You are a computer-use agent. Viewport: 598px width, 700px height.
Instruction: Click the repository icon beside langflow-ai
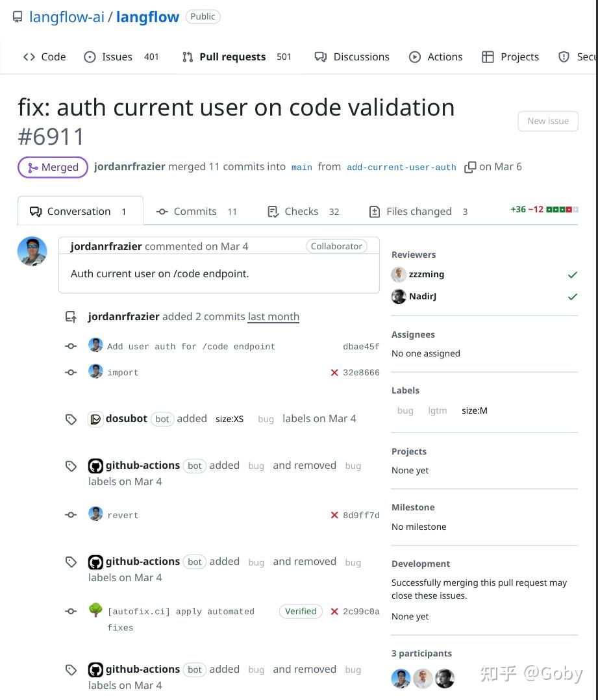point(18,17)
